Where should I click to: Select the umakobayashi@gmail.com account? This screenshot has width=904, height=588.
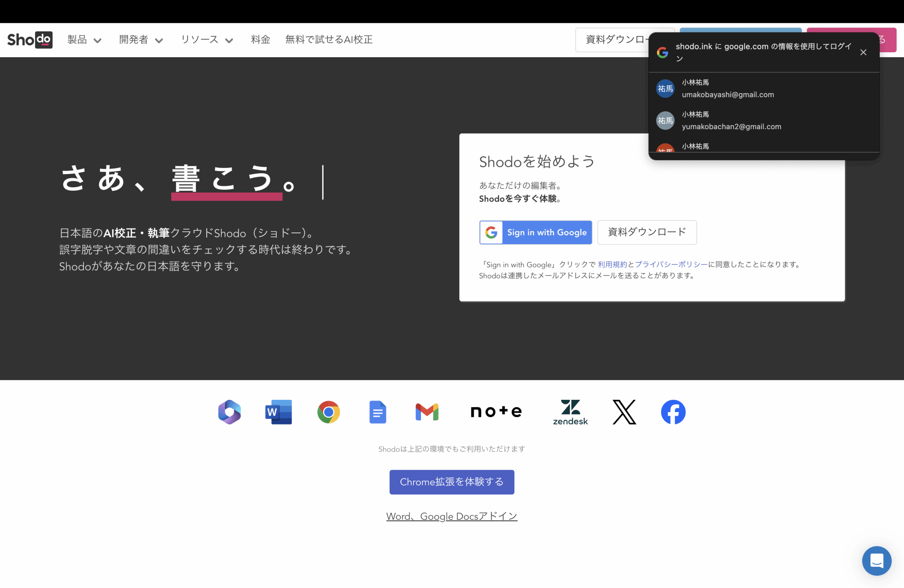pyautogui.click(x=728, y=88)
